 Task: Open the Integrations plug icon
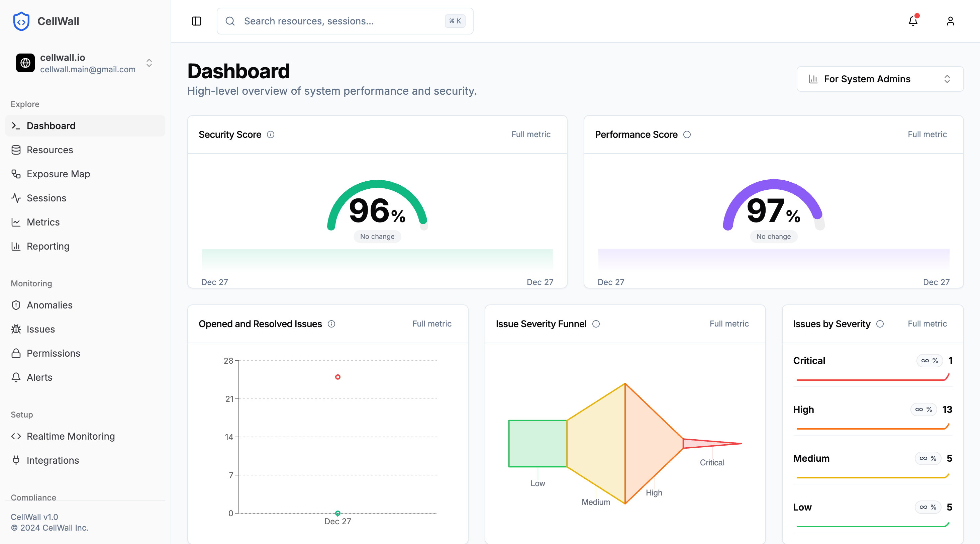tap(16, 460)
